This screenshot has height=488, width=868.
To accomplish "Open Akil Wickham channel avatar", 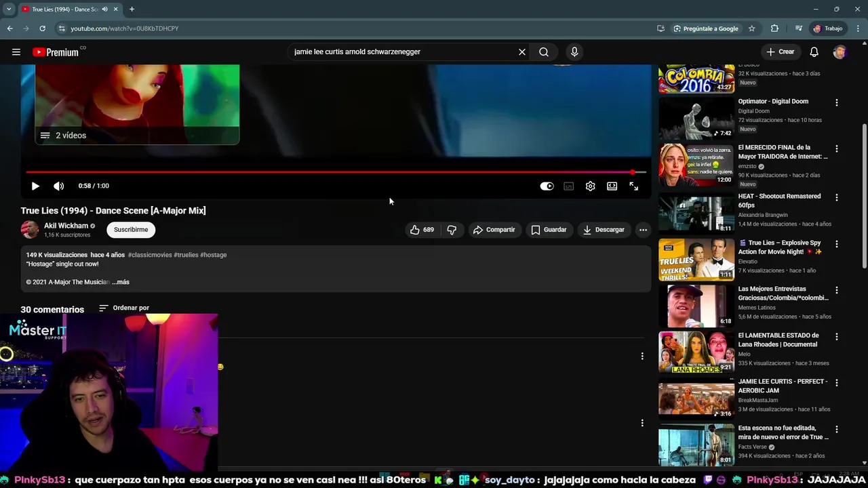I will click(x=30, y=230).
